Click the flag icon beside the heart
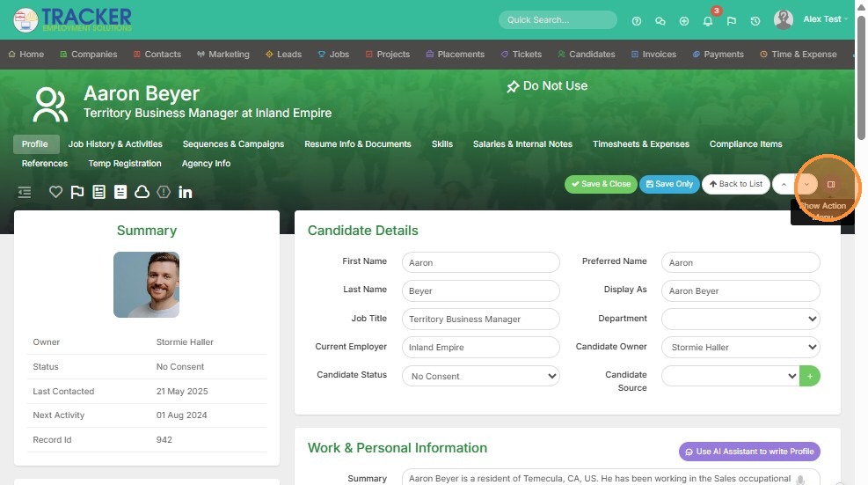 (77, 192)
